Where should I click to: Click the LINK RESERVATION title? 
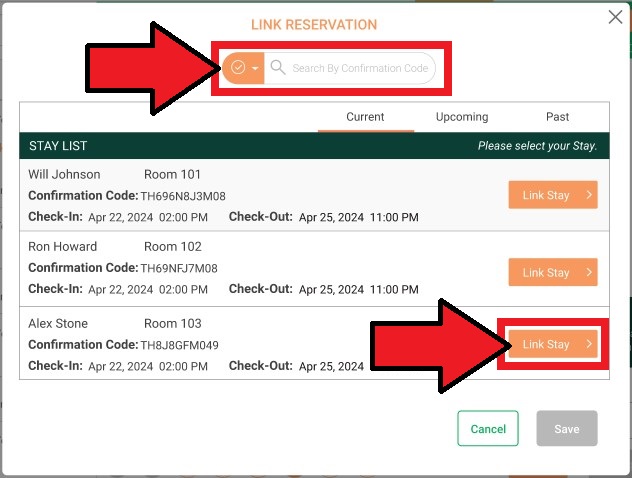click(x=314, y=25)
